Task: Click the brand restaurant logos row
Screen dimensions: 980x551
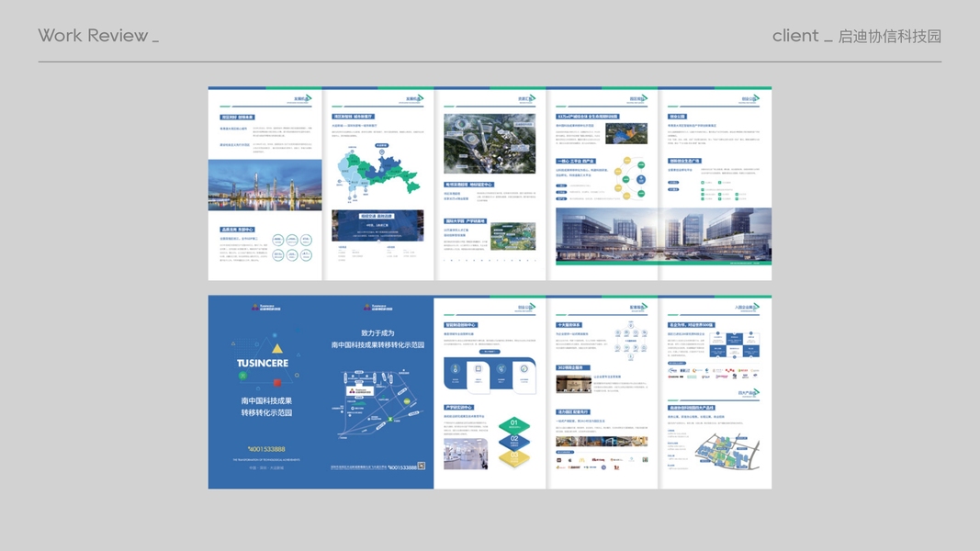Action: (x=602, y=463)
